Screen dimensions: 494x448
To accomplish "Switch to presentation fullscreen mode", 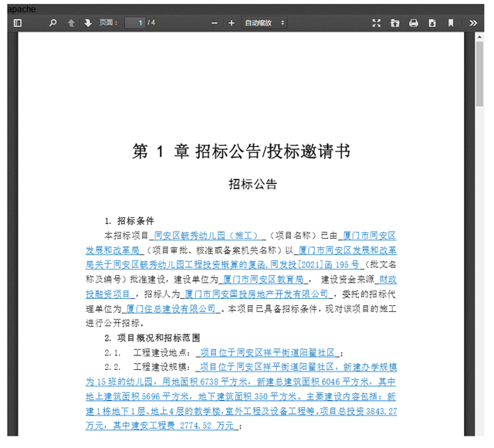I will tap(377, 23).
